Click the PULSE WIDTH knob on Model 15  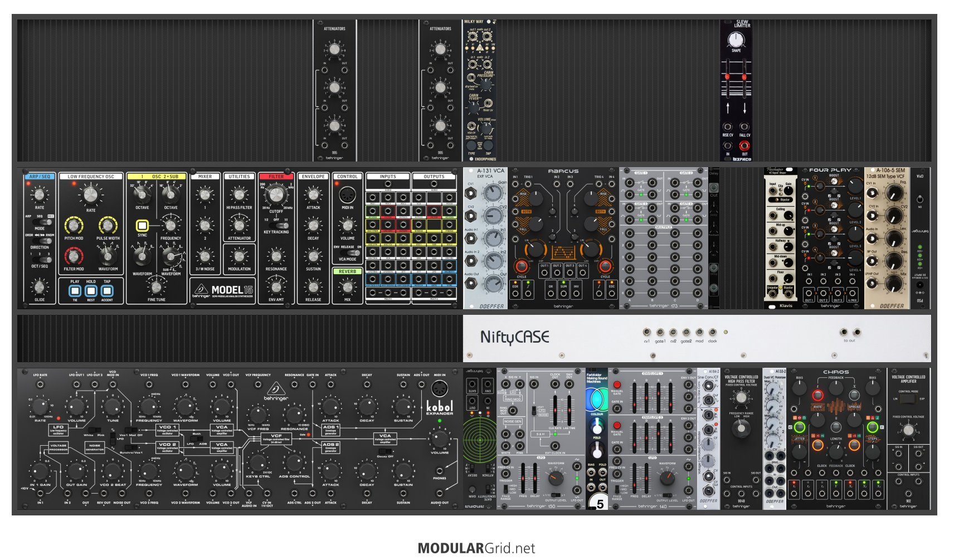tap(108, 226)
